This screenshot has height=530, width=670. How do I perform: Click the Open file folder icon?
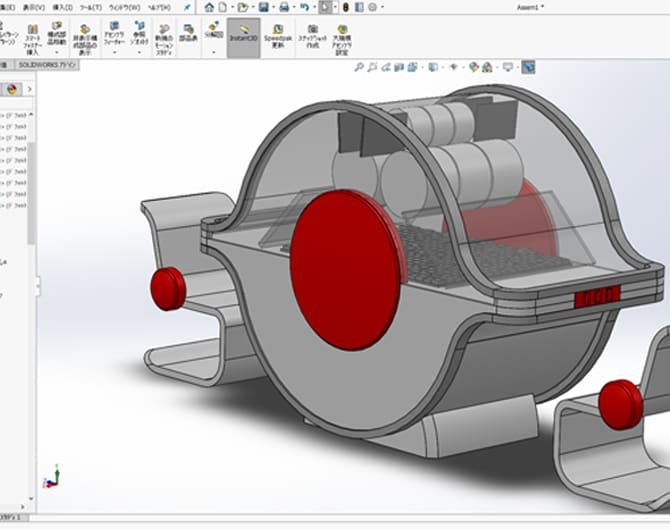[x=243, y=7]
